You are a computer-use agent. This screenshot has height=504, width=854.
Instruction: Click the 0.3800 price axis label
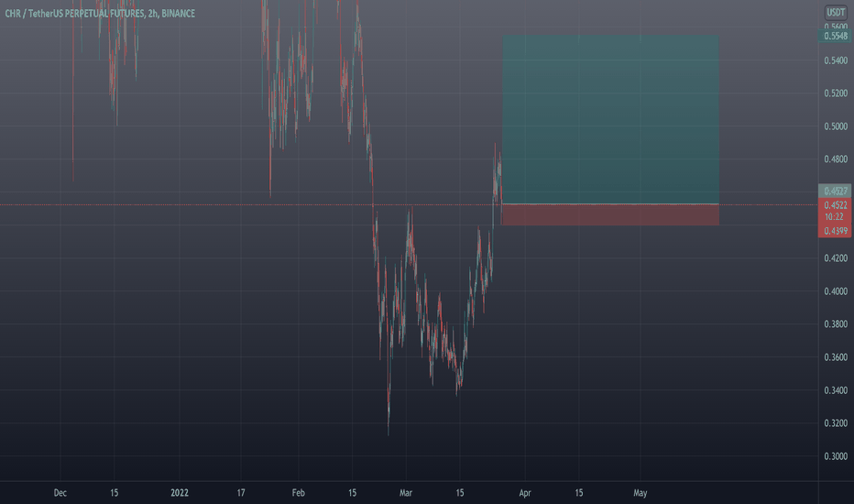tap(836, 324)
